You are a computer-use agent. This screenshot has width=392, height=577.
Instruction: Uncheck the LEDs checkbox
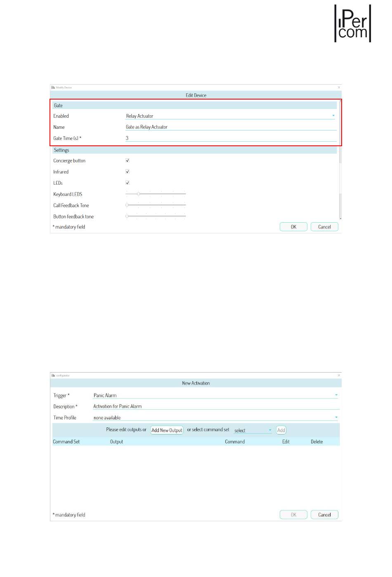click(x=128, y=183)
